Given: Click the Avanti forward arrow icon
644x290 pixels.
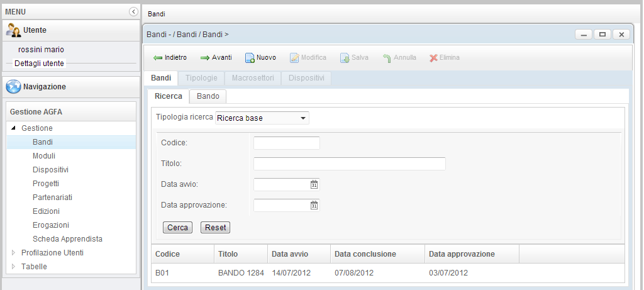Looking at the screenshot, I should pos(205,58).
